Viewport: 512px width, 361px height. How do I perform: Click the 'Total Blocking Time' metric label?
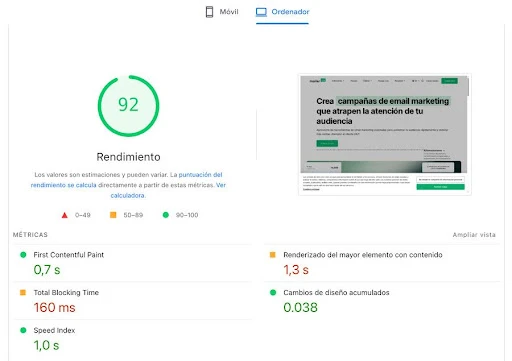[x=66, y=292]
